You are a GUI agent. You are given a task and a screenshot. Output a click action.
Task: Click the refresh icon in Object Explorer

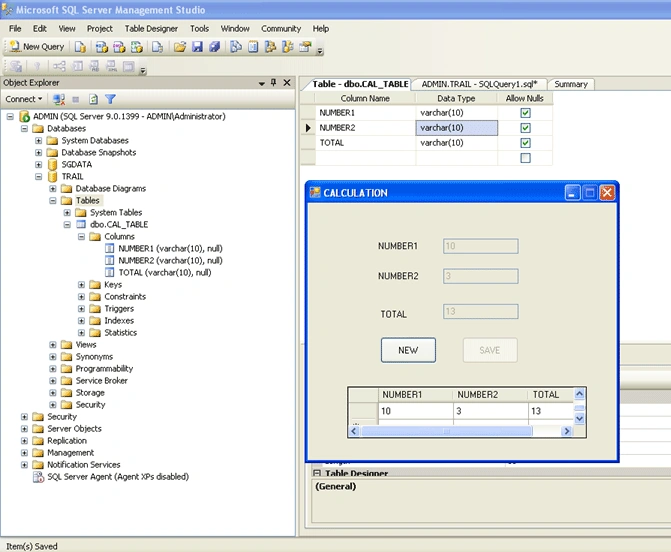click(93, 99)
